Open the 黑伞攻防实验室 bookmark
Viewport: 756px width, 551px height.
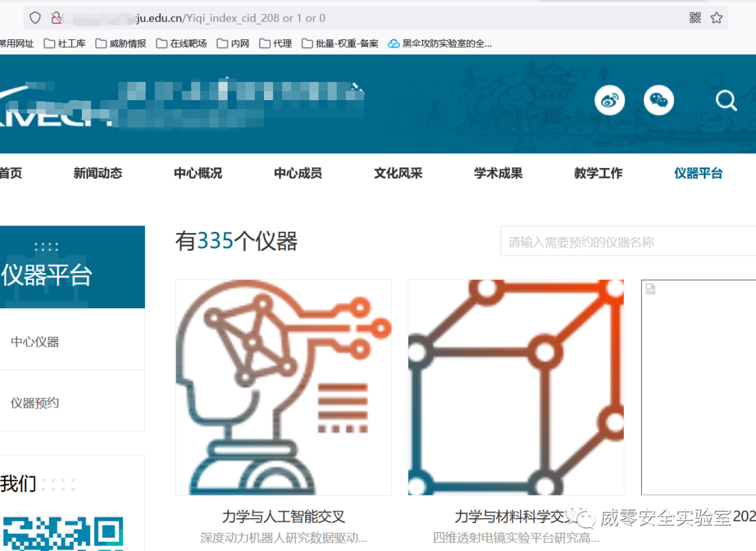(x=440, y=43)
